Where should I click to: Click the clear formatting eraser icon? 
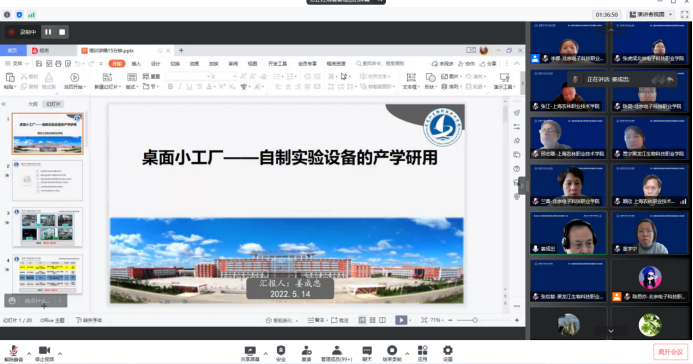click(263, 76)
